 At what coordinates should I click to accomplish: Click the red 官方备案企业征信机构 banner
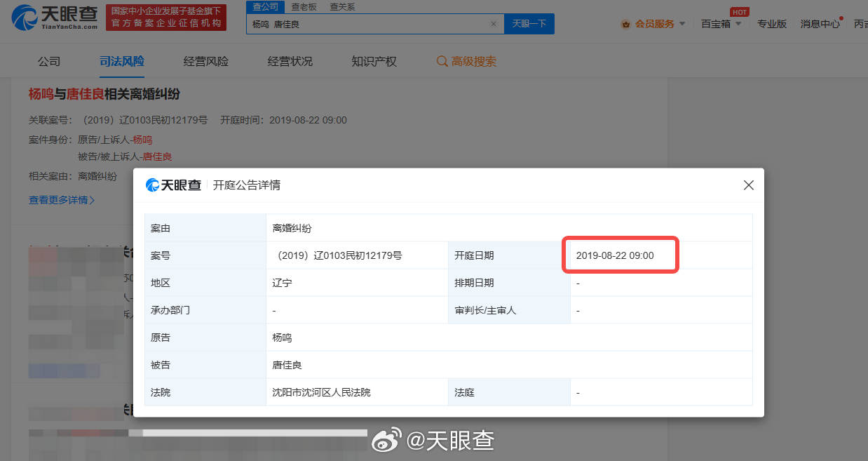[166, 18]
